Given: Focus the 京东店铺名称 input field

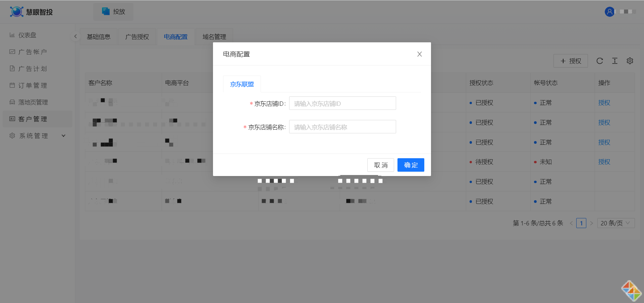Looking at the screenshot, I should (342, 127).
